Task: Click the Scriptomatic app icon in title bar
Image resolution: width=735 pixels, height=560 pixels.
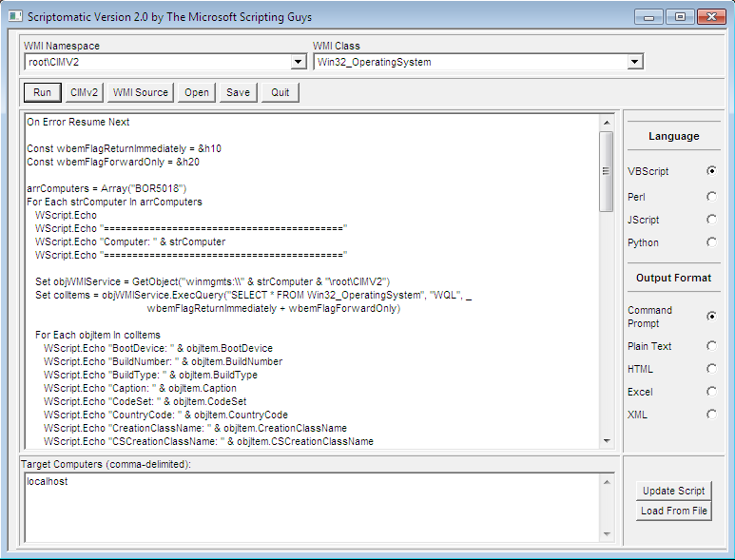Action: coord(15,16)
